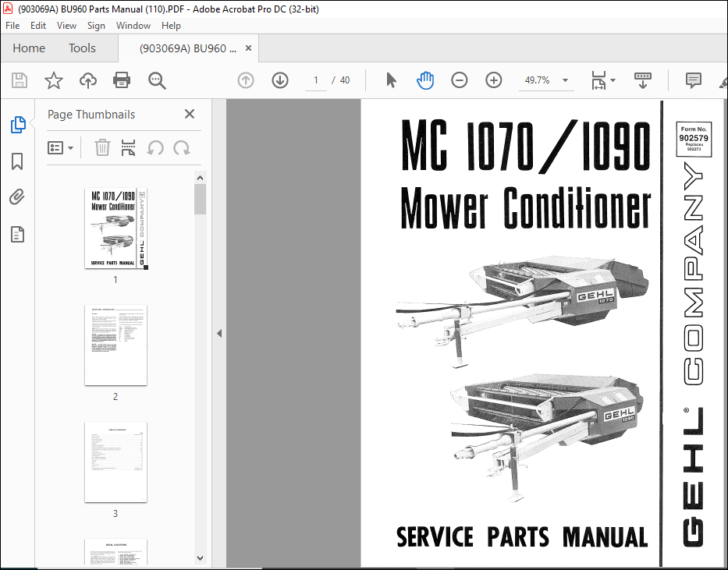Select page 2 thumbnail
The width and height of the screenshot is (728, 570).
click(x=115, y=345)
